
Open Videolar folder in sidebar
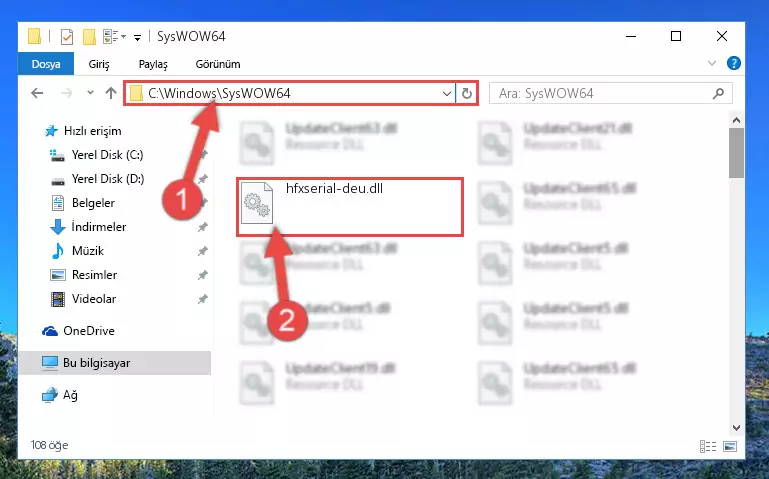pyautogui.click(x=94, y=299)
